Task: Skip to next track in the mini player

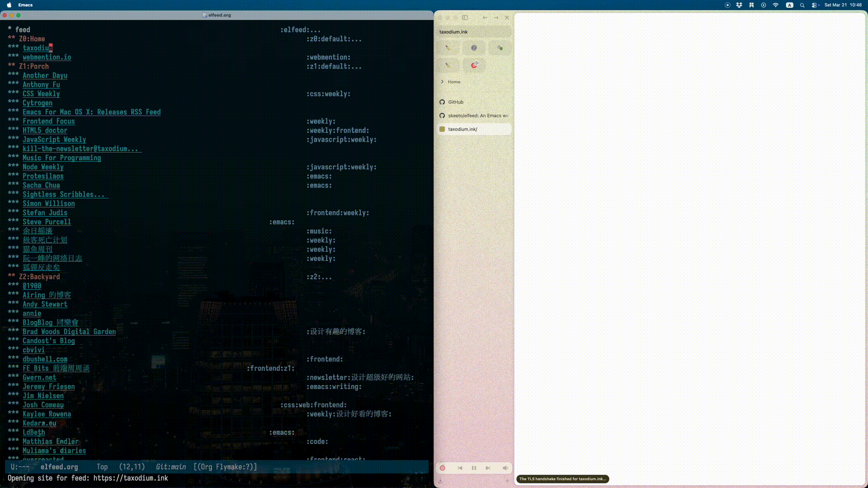Action: pyautogui.click(x=488, y=468)
